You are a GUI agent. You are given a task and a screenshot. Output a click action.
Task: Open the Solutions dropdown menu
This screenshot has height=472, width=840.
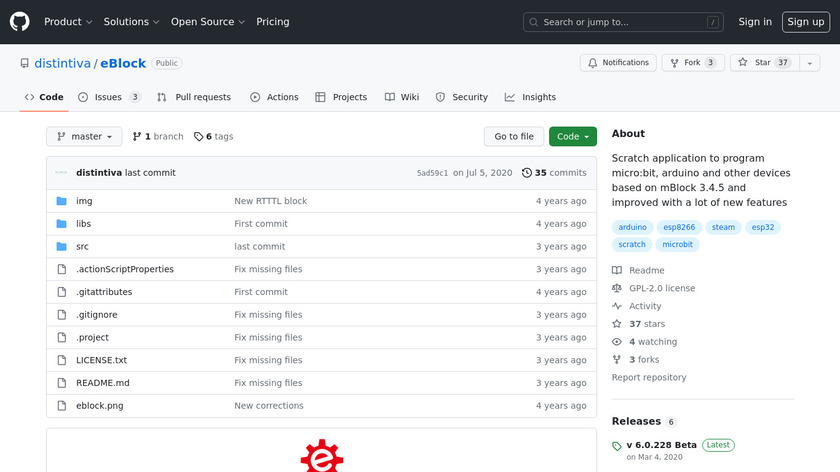131,22
